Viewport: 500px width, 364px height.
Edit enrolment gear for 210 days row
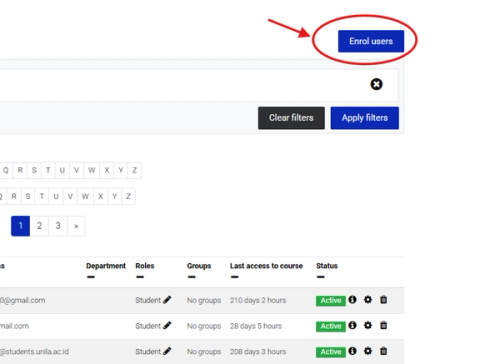[368, 300]
